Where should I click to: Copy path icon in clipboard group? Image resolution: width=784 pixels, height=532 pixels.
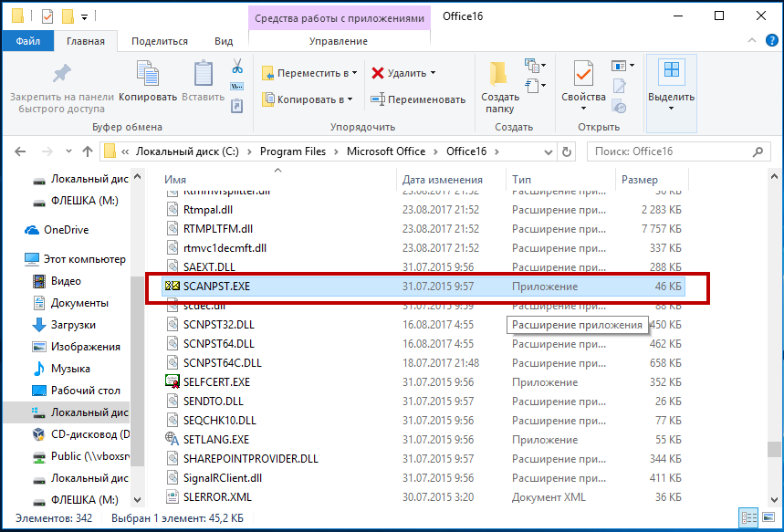pos(237,86)
